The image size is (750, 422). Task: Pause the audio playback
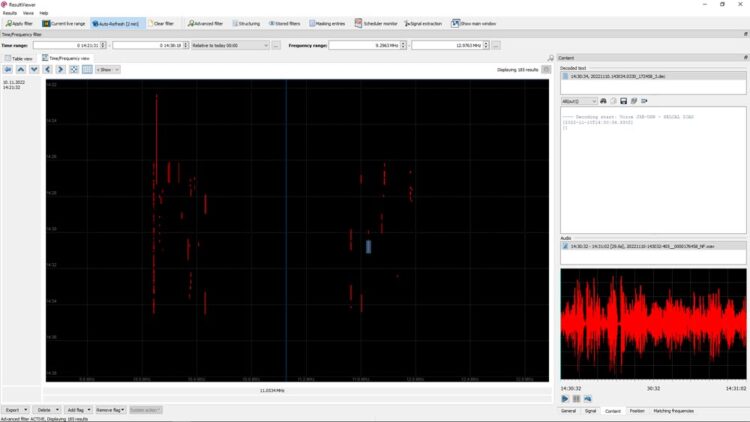coord(576,398)
